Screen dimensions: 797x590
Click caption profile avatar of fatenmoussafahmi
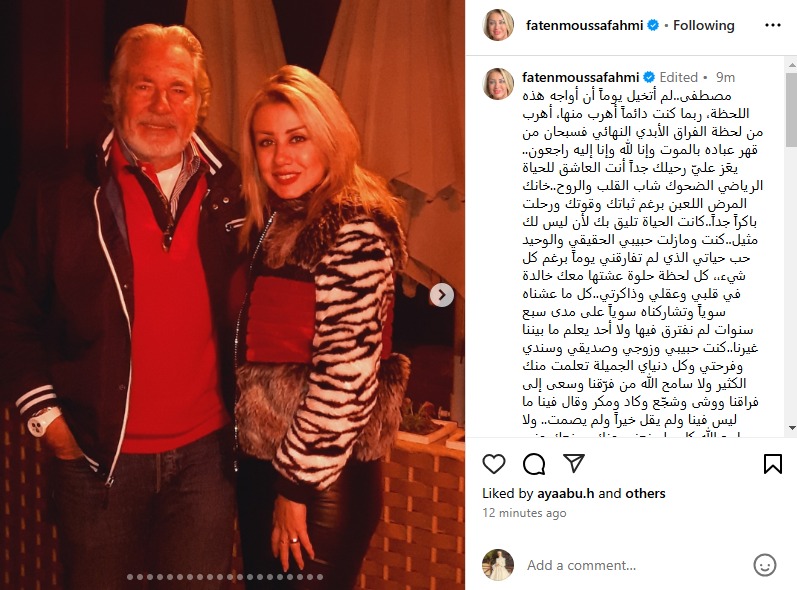498,84
